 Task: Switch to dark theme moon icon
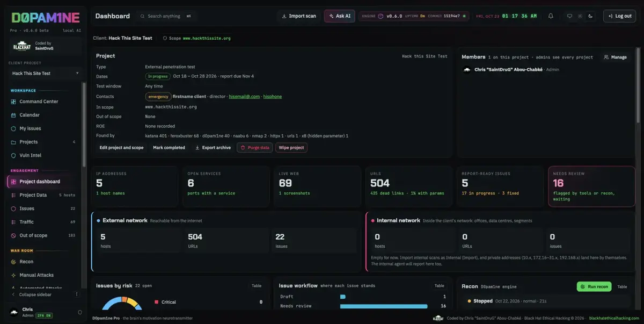pos(590,16)
